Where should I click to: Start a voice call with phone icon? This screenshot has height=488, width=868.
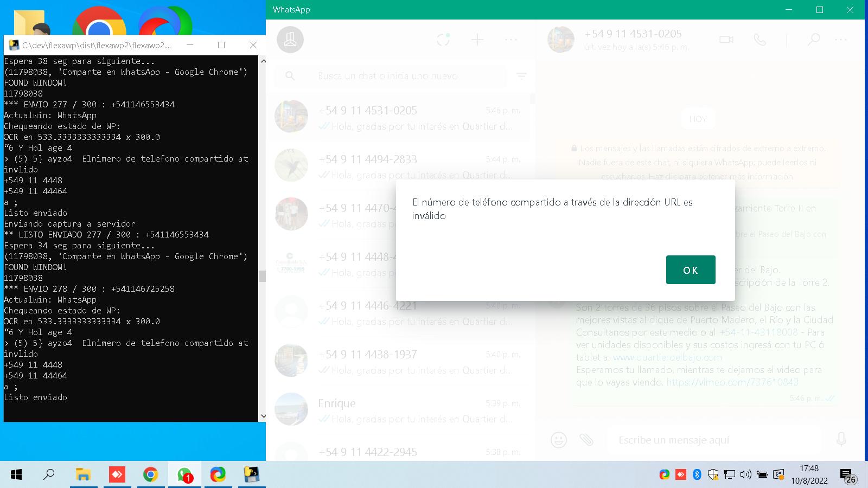point(760,40)
